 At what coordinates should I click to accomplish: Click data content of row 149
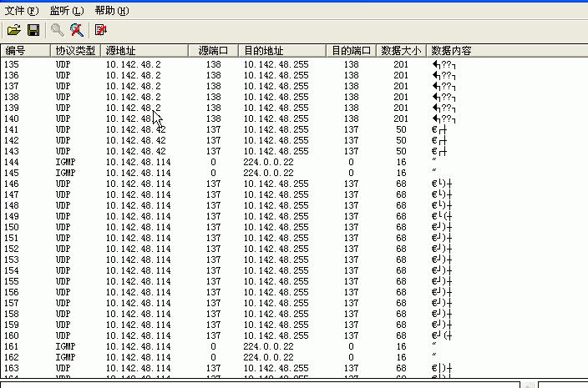click(442, 216)
